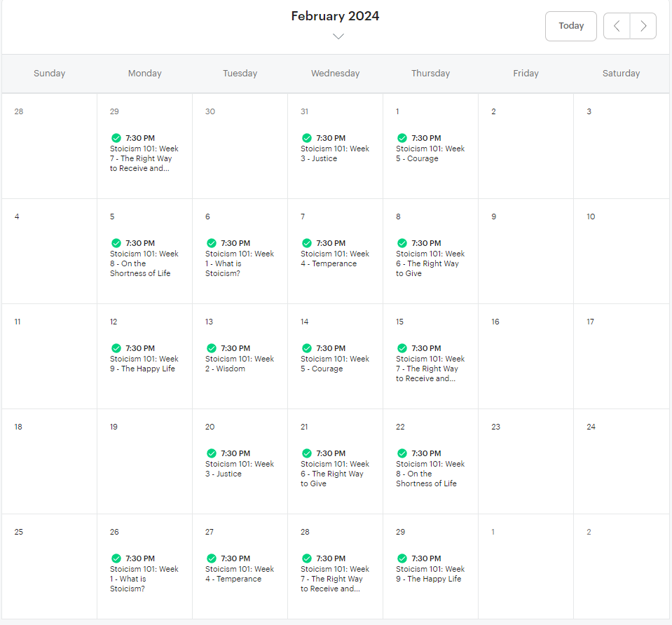Click green check icon on February 7 Temperance event

click(x=307, y=243)
